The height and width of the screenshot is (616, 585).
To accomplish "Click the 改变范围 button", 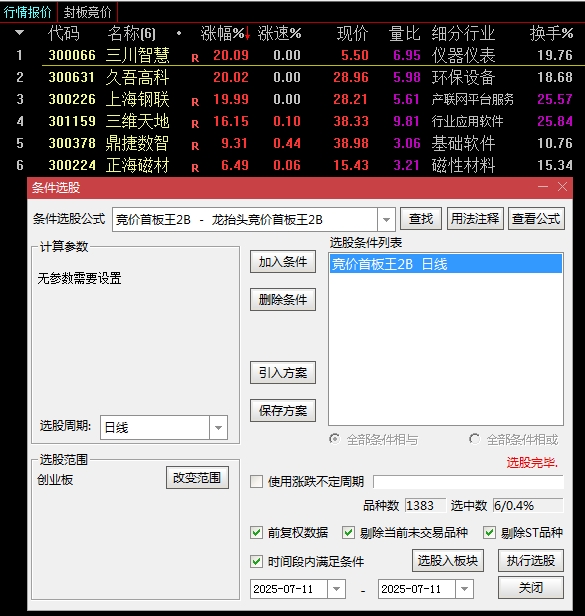I will pyautogui.click(x=197, y=478).
